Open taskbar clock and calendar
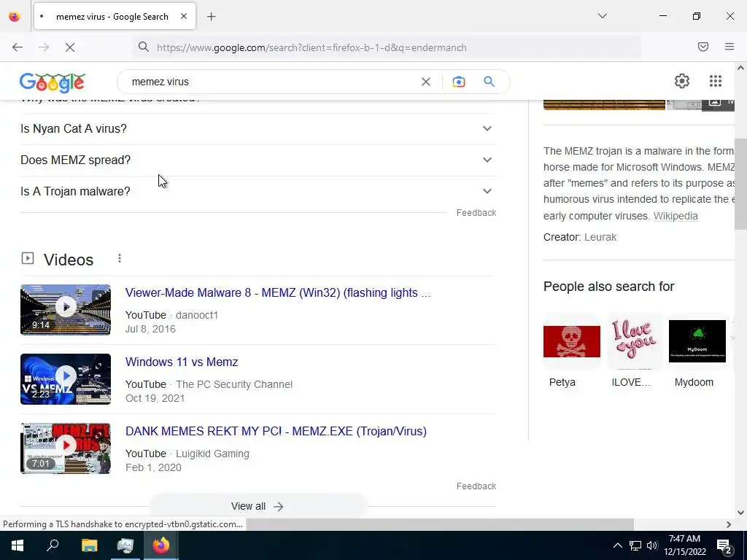 click(x=684, y=545)
